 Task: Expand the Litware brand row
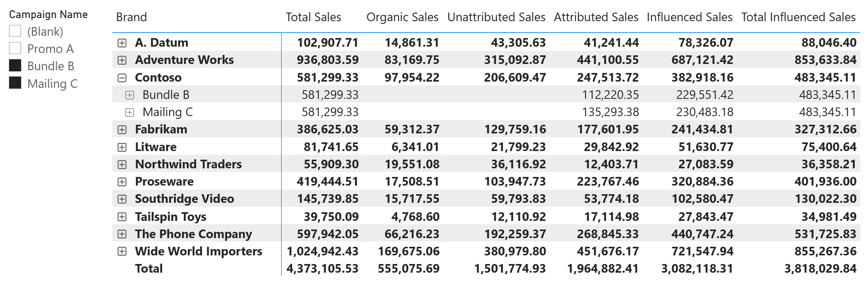[x=122, y=147]
